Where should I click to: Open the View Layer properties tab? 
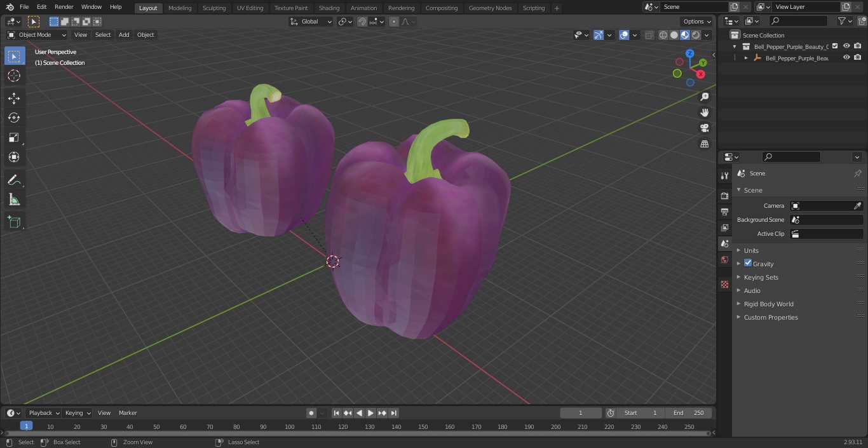pyautogui.click(x=724, y=227)
